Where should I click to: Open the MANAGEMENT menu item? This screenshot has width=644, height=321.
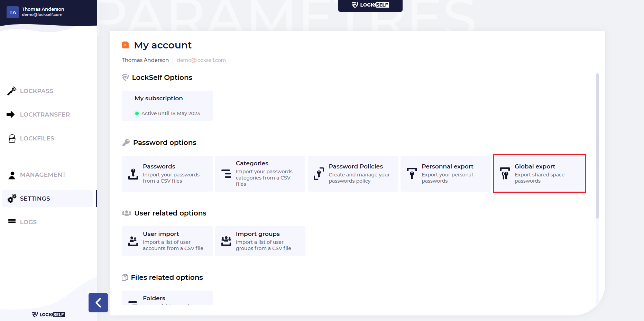pyautogui.click(x=43, y=175)
